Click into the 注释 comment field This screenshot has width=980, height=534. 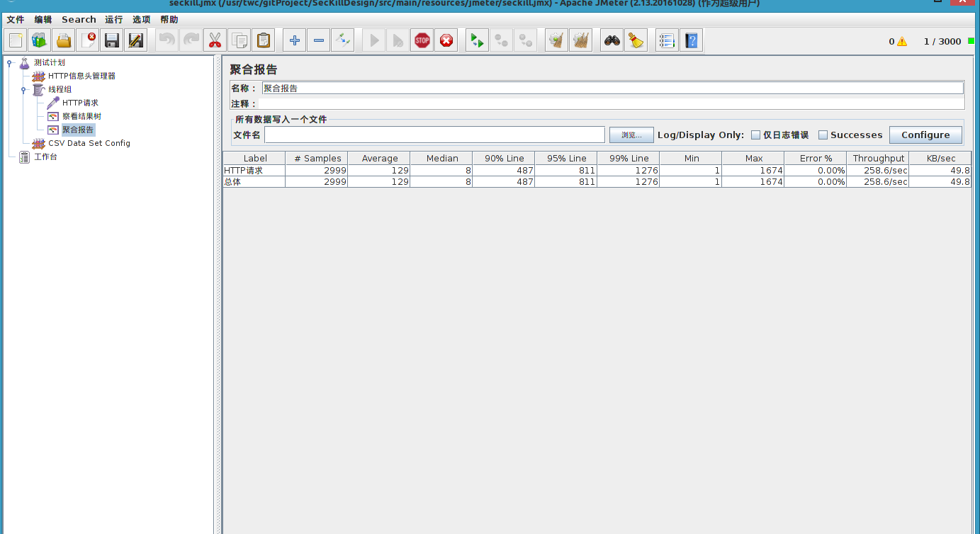click(611, 103)
